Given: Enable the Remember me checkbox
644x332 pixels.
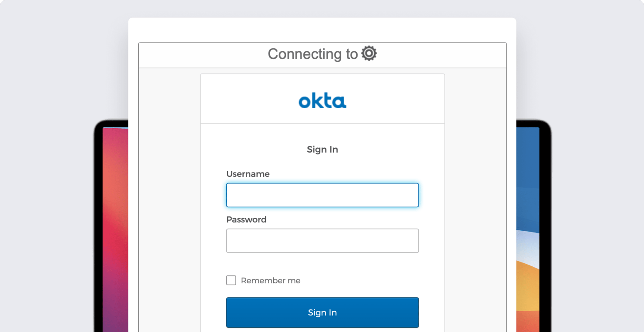Looking at the screenshot, I should tap(231, 280).
